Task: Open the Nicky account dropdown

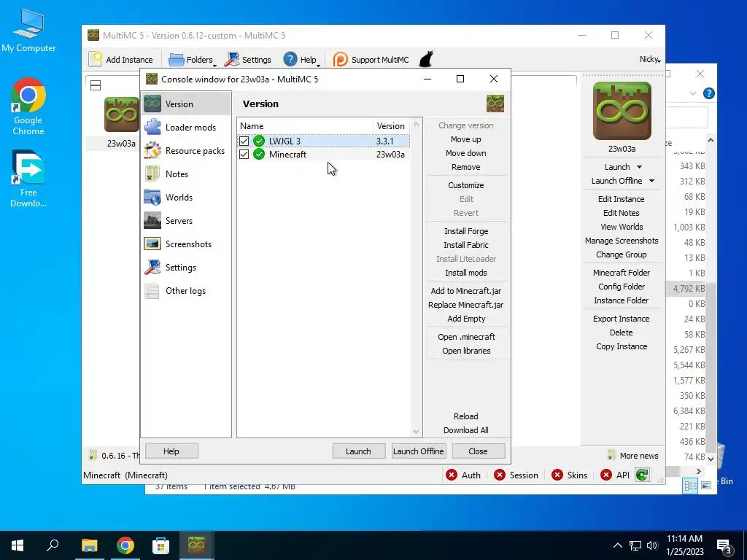Action: [650, 59]
